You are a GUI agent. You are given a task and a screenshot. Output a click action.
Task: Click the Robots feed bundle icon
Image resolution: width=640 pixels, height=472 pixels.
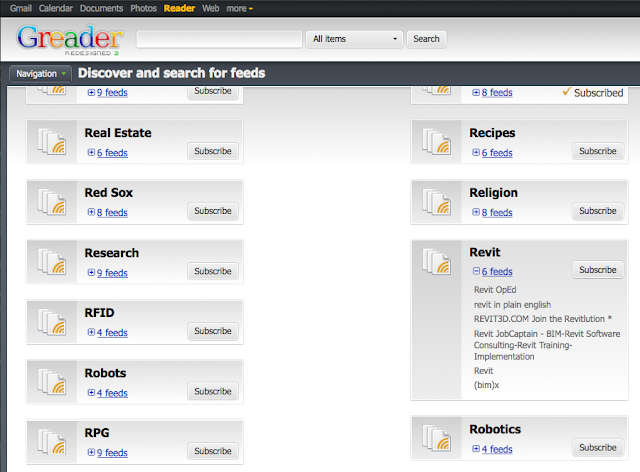pos(52,382)
